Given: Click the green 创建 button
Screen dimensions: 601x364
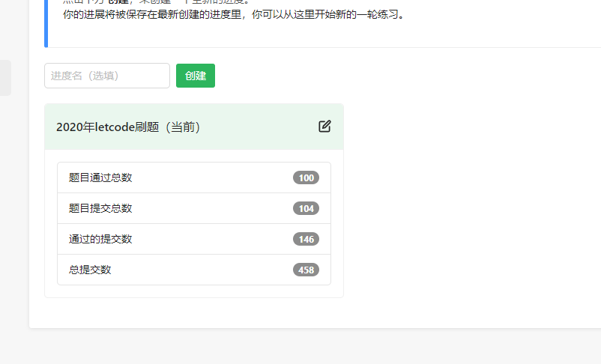Looking at the screenshot, I should click(196, 76).
